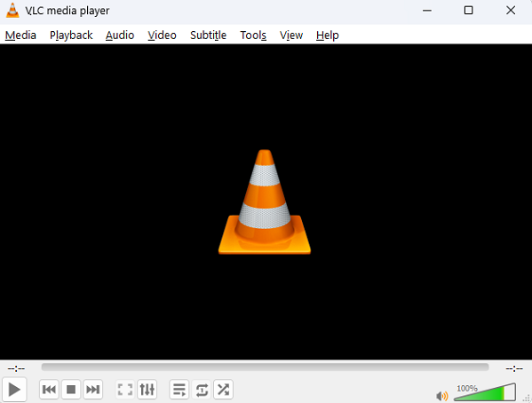The height and width of the screenshot is (403, 532).
Task: Click the VLC cone title bar icon
Action: 12,10
